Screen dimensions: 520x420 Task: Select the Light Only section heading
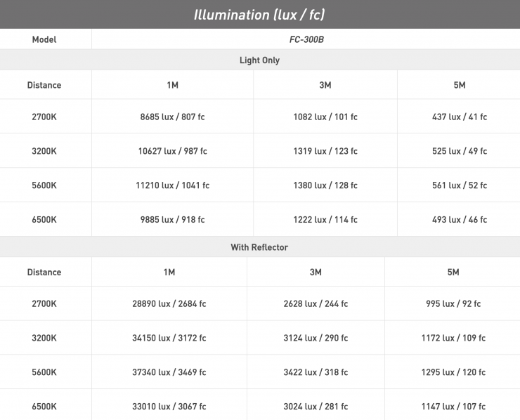259,60
